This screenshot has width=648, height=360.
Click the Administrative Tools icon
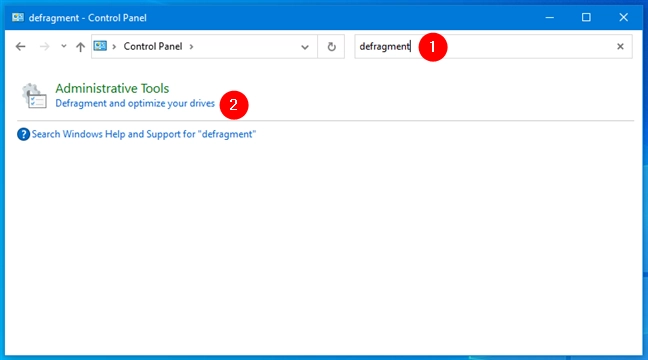(x=34, y=96)
